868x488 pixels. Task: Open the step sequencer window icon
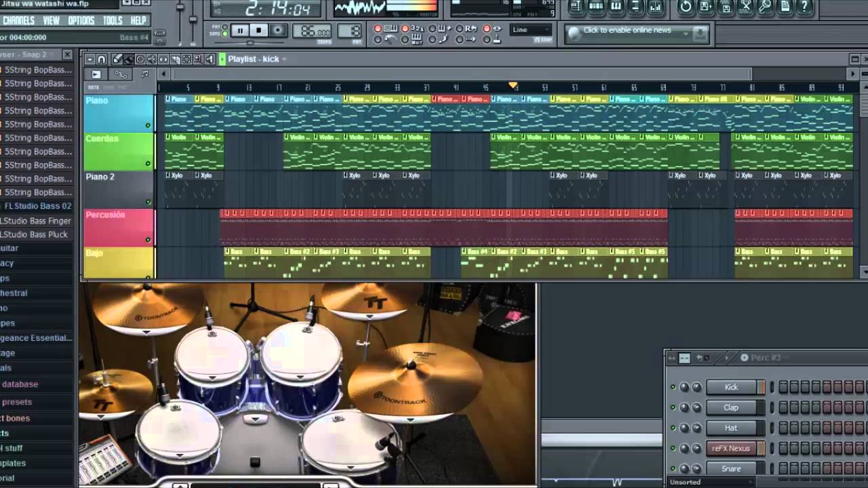596,7
